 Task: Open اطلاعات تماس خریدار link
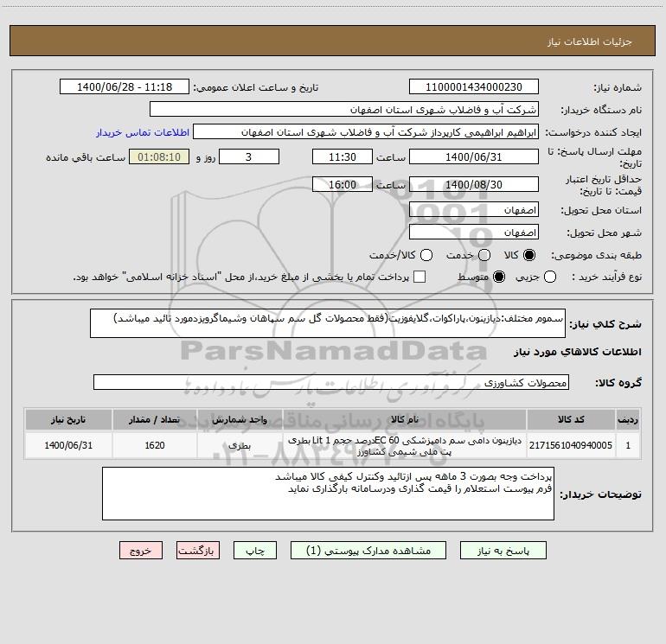click(143, 132)
